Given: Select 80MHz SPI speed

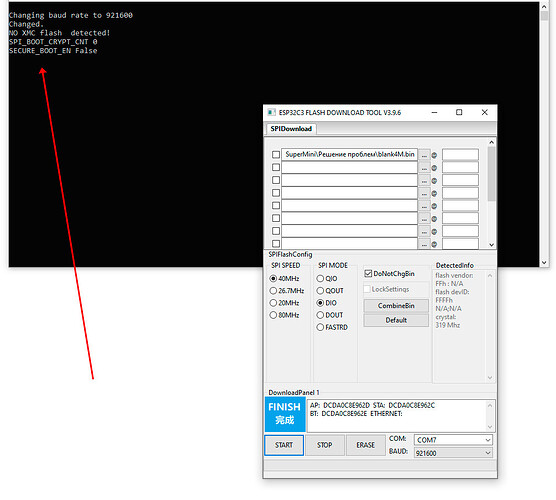Looking at the screenshot, I should tap(273, 315).
